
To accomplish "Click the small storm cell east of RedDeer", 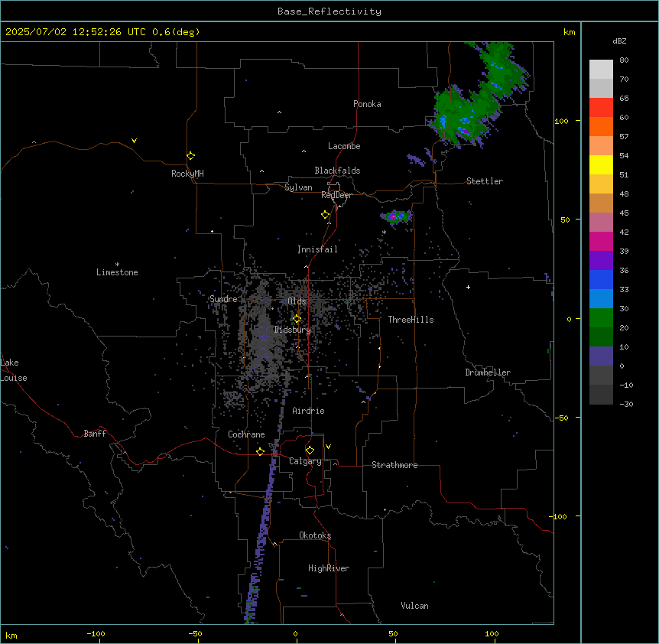I will 395,217.
